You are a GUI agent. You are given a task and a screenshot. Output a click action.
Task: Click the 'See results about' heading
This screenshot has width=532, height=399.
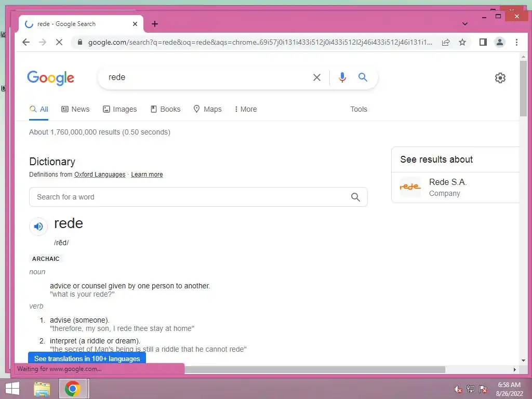coord(436,159)
